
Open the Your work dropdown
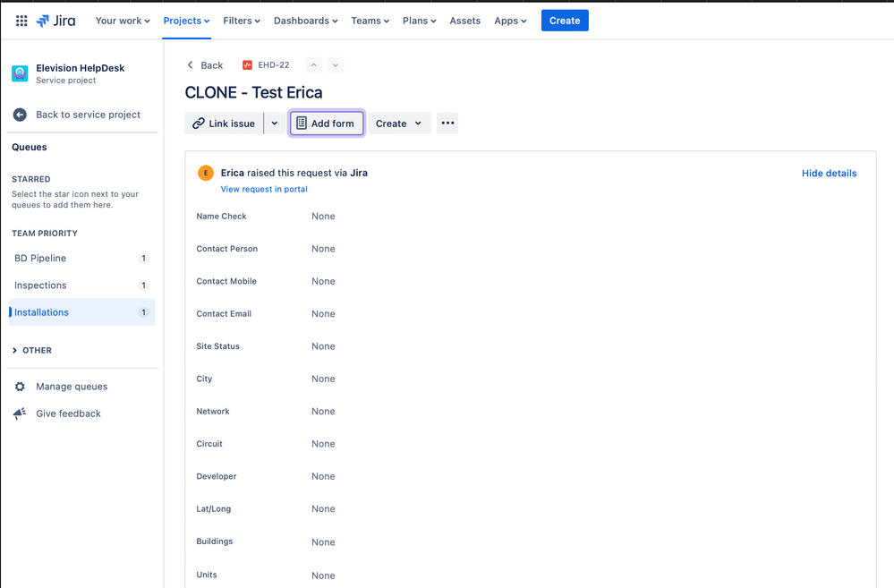[x=123, y=21]
